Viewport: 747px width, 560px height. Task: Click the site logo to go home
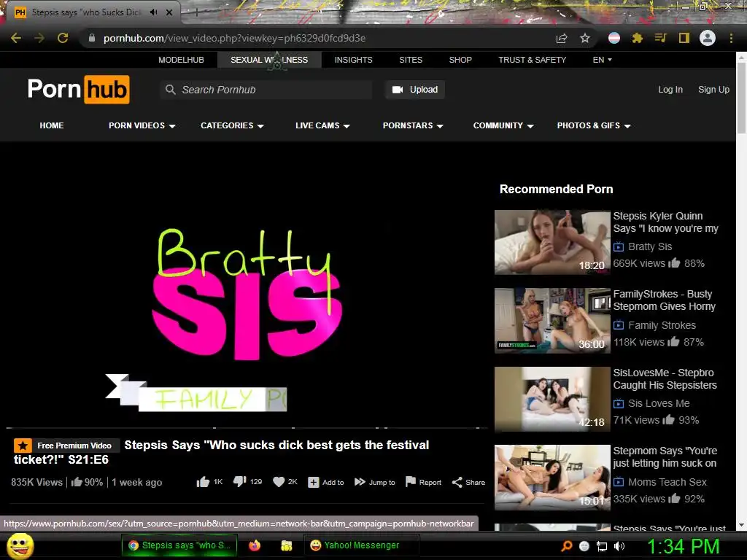coord(79,90)
